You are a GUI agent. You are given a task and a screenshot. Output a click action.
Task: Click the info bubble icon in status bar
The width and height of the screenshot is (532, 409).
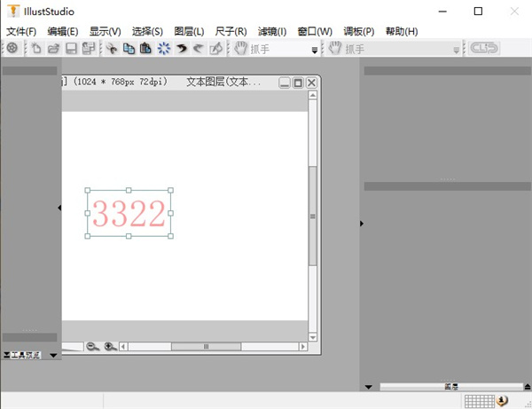(502, 401)
